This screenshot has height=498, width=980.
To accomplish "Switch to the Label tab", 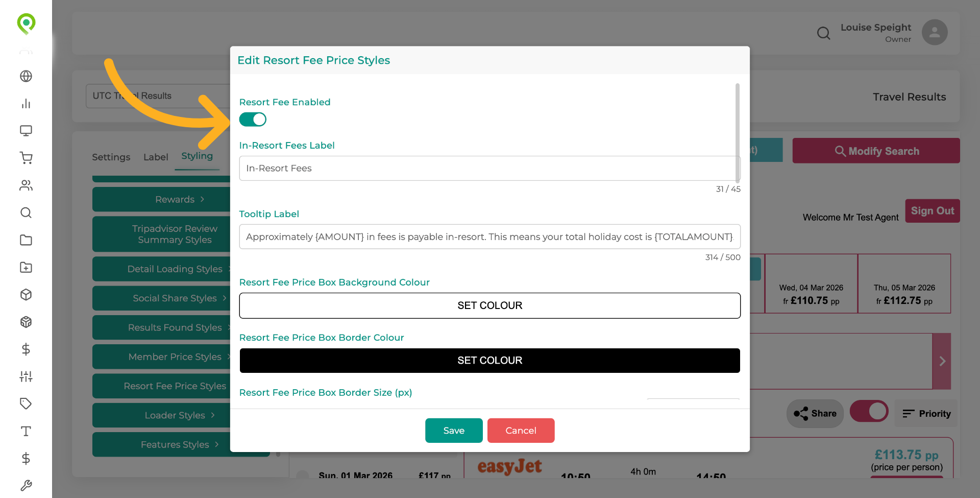I will 156,157.
